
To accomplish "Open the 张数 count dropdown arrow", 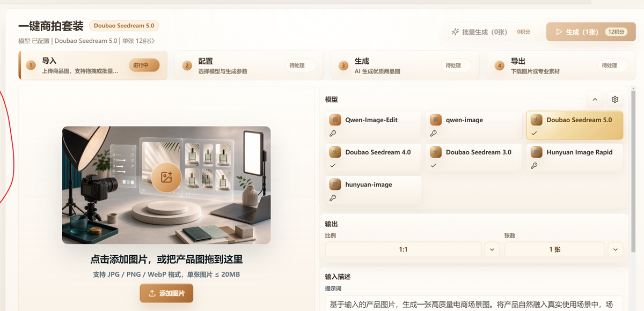I will tap(615, 249).
